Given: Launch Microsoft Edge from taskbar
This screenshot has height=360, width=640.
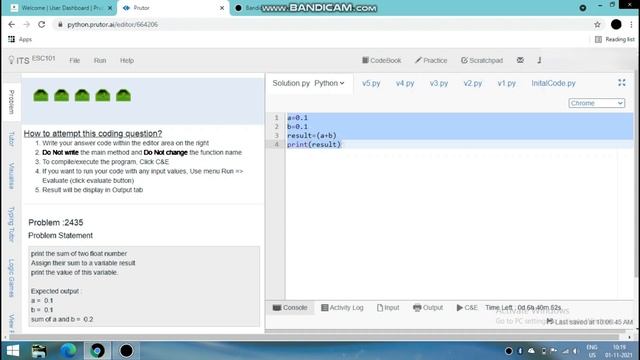Looking at the screenshot, I should click(x=68, y=351).
